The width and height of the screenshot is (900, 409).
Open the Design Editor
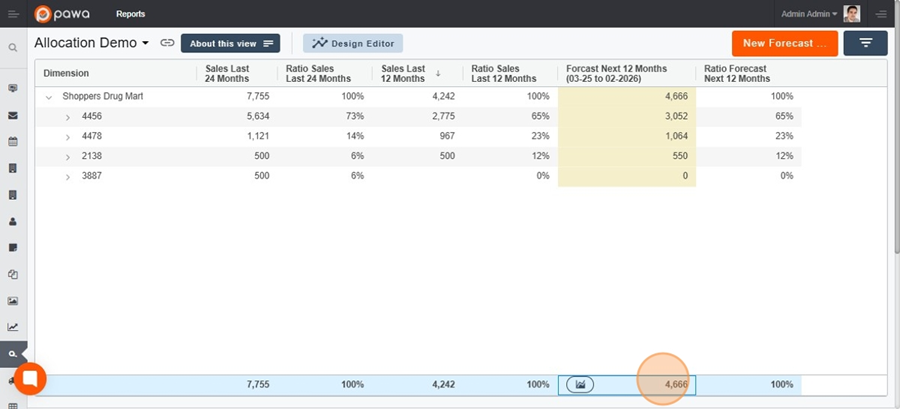point(353,43)
